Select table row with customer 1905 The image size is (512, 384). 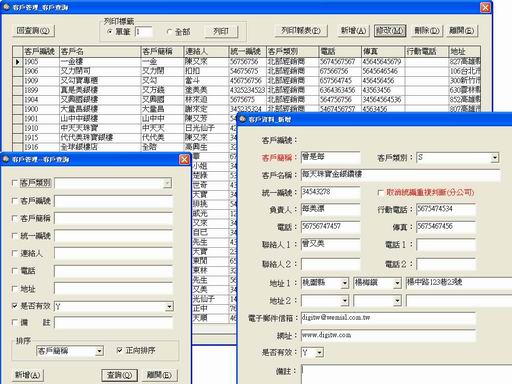pyautogui.click(x=247, y=62)
